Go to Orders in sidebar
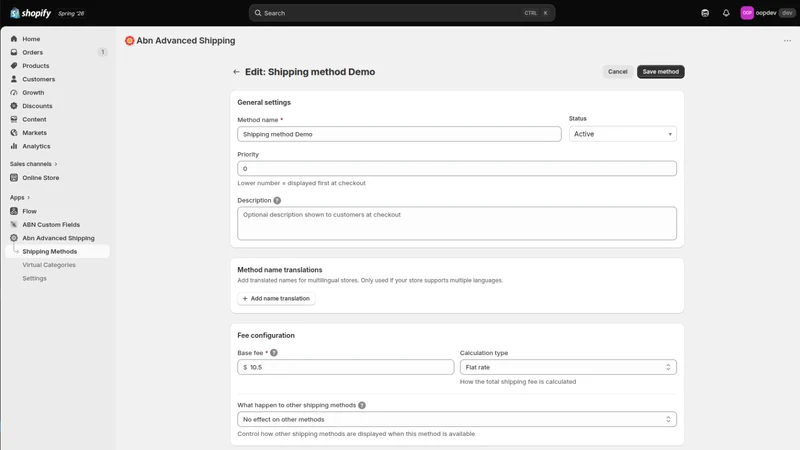Image resolution: width=800 pixels, height=450 pixels. (x=33, y=52)
